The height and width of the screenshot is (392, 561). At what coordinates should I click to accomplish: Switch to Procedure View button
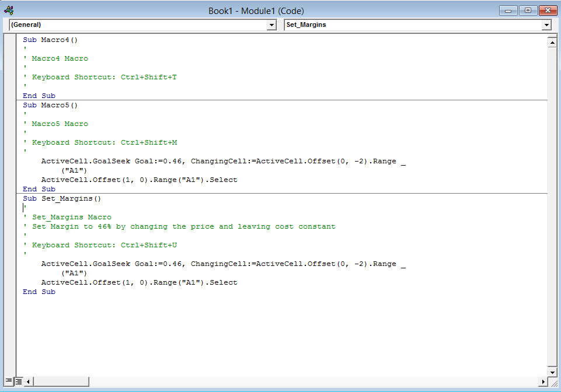[x=9, y=381]
